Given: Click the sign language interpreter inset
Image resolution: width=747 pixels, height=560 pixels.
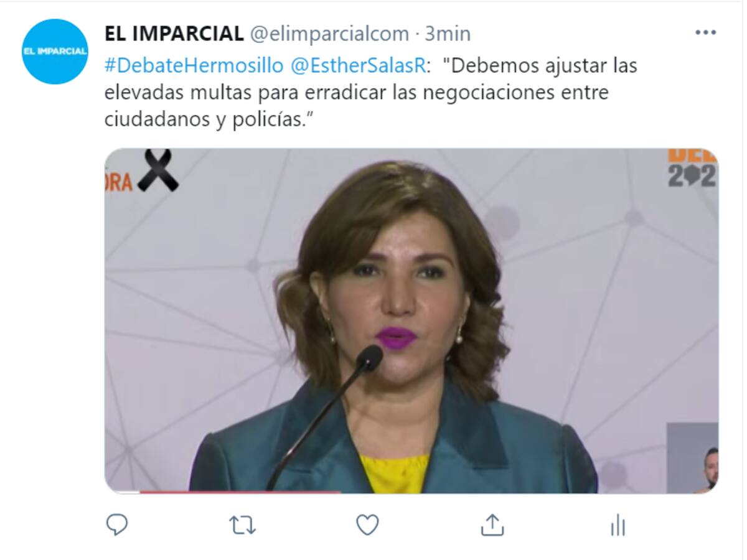Looking at the screenshot, I should tap(692, 458).
